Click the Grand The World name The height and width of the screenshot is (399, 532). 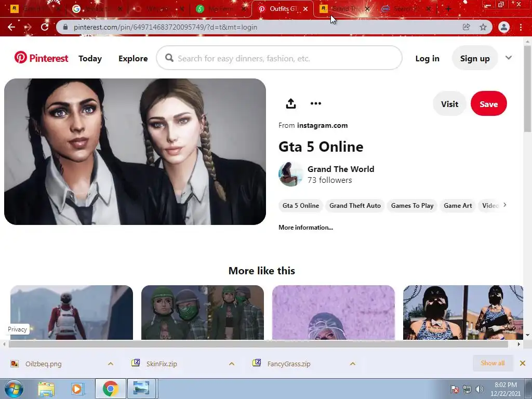[341, 169]
